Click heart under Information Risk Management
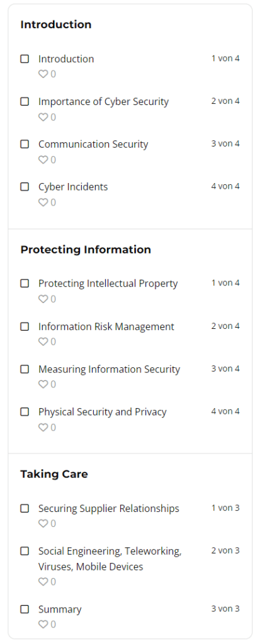Viewport: 255px width, 644px height. coord(43,341)
